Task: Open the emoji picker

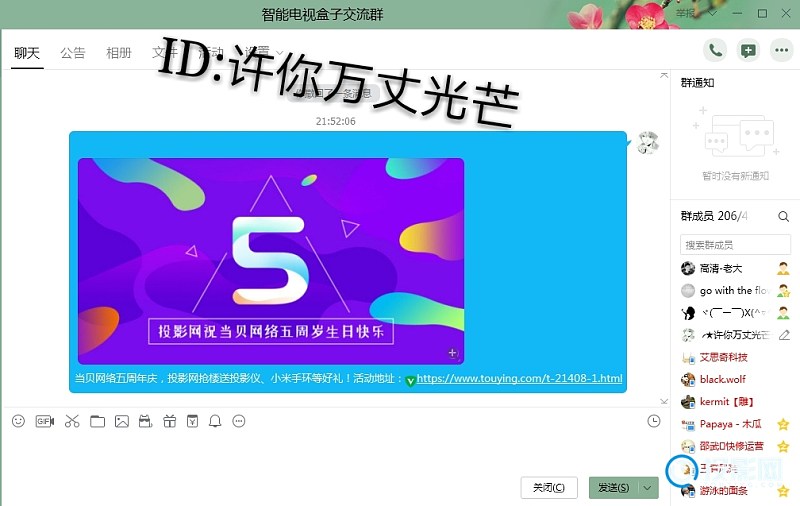Action: 18,421
